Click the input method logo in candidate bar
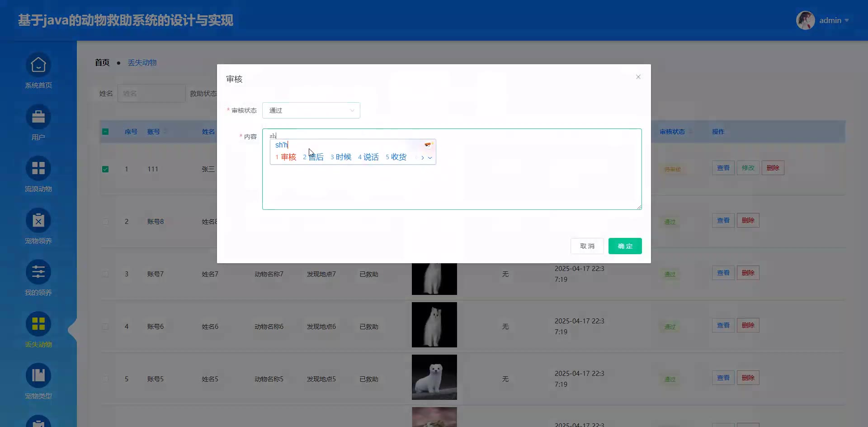This screenshot has width=868, height=427. (x=428, y=145)
